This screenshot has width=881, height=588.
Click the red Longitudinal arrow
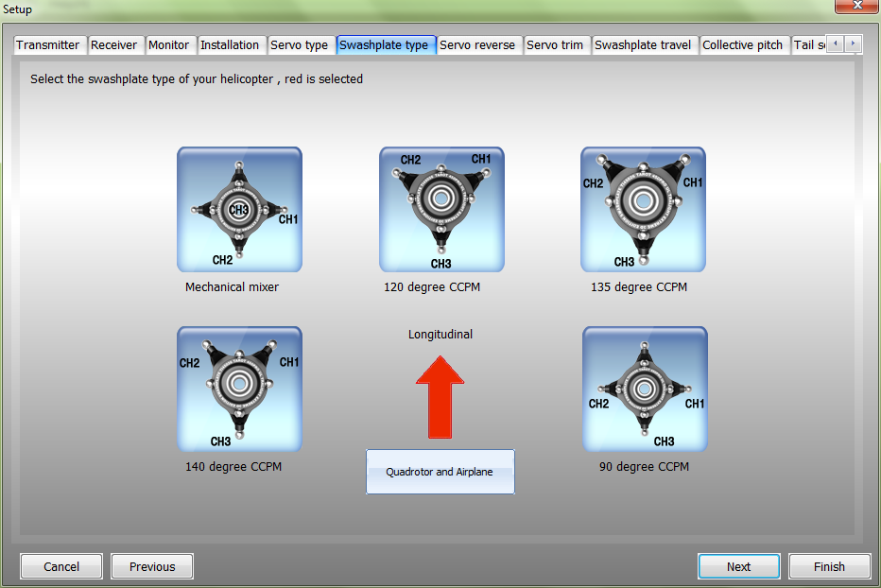(440, 396)
